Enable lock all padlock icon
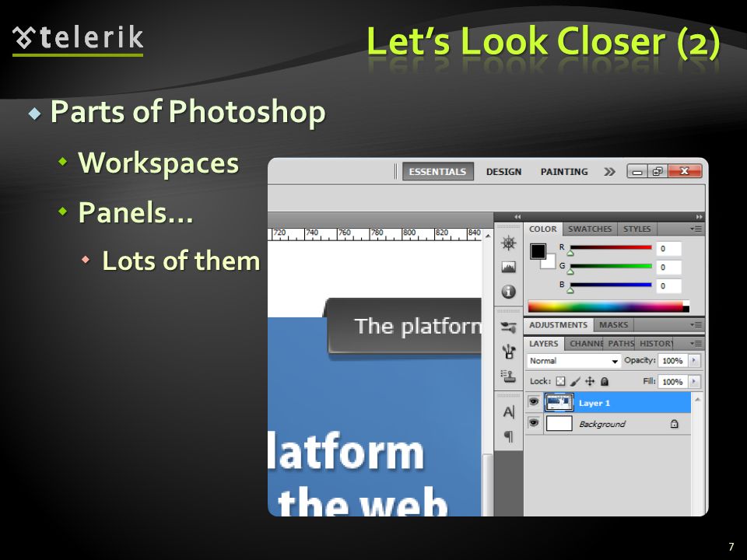747x560 pixels. click(x=604, y=381)
